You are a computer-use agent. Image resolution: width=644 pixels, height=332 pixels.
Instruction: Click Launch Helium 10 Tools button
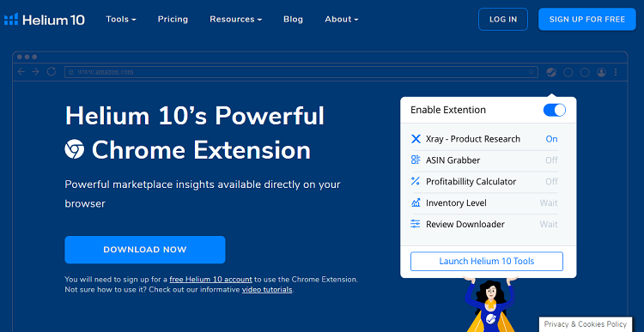click(x=487, y=262)
